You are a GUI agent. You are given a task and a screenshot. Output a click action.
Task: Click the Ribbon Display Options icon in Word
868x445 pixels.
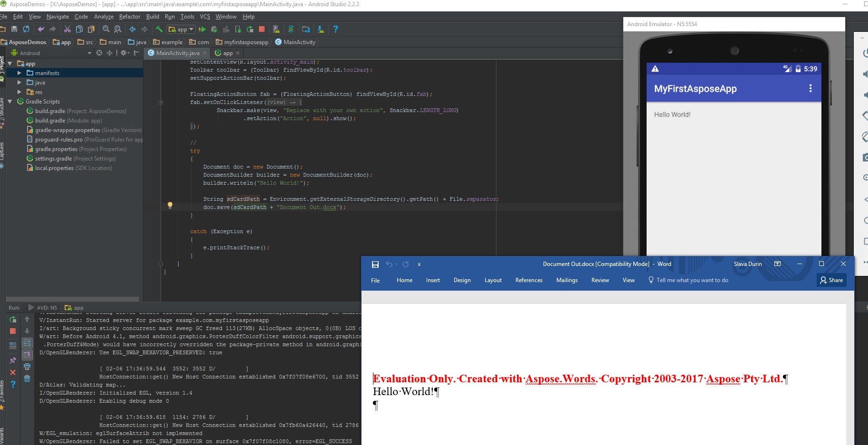pyautogui.click(x=777, y=264)
